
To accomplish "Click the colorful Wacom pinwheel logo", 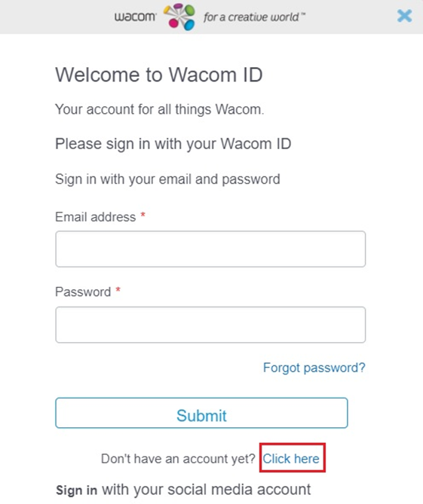I will coord(179,17).
